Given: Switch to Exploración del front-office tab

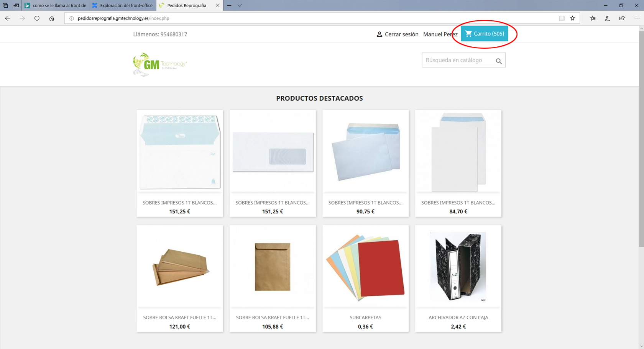Looking at the screenshot, I should pyautogui.click(x=123, y=5).
